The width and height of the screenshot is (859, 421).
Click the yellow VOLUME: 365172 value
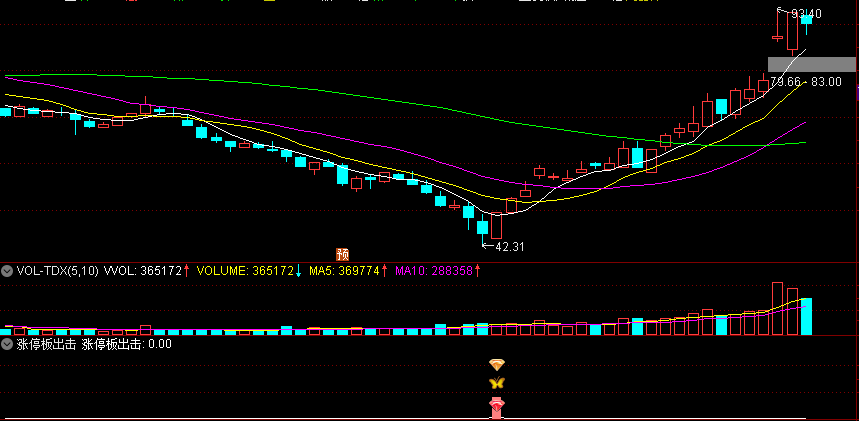click(x=245, y=271)
